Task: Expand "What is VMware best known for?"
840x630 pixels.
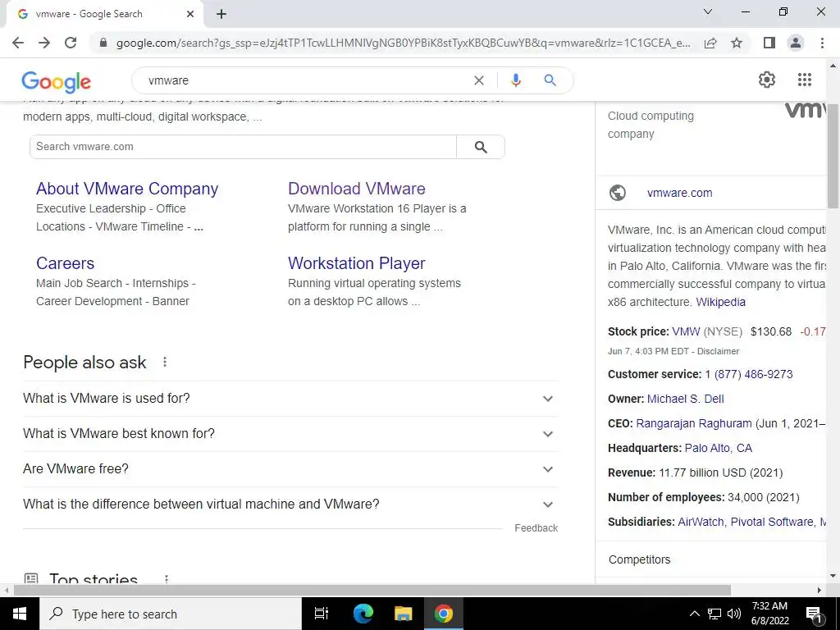Action: [290, 434]
